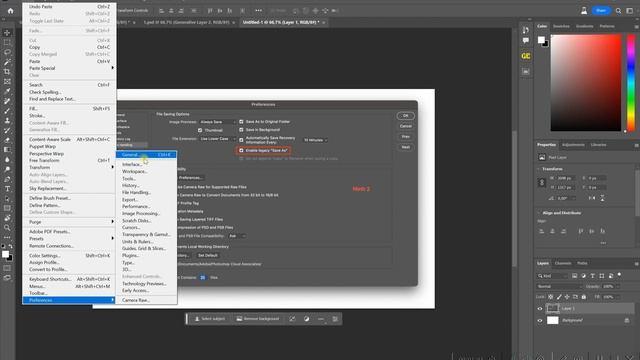
Task: Toggle Automatically Save Recovery Information checkbox
Action: [241, 140]
